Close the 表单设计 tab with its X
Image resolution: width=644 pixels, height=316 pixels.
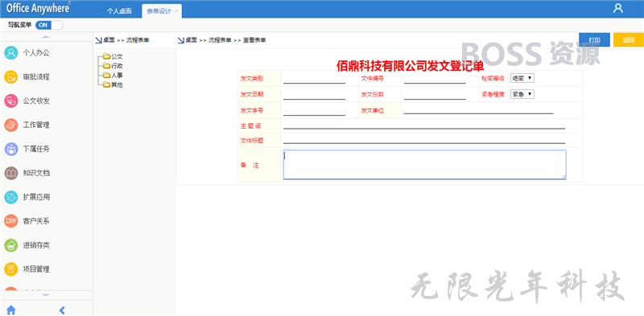[x=176, y=11]
